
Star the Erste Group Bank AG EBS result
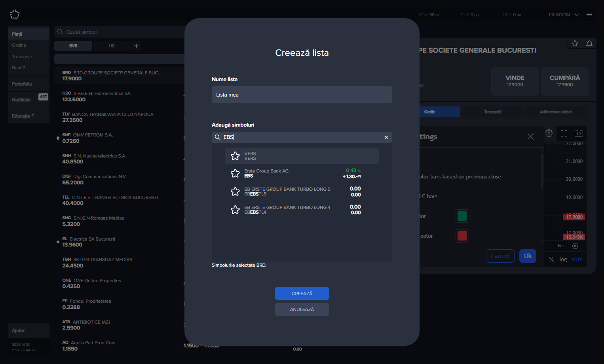(235, 173)
